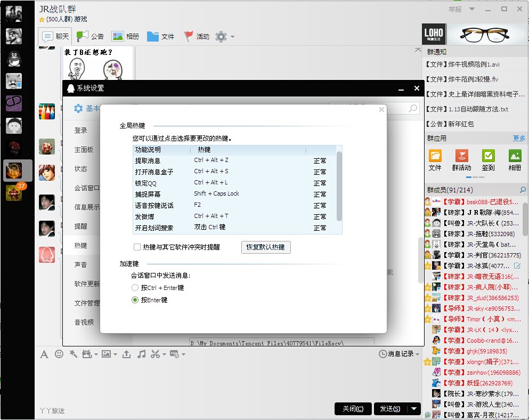Click the font style A icon
This screenshot has width=529, height=420.
[x=44, y=354]
